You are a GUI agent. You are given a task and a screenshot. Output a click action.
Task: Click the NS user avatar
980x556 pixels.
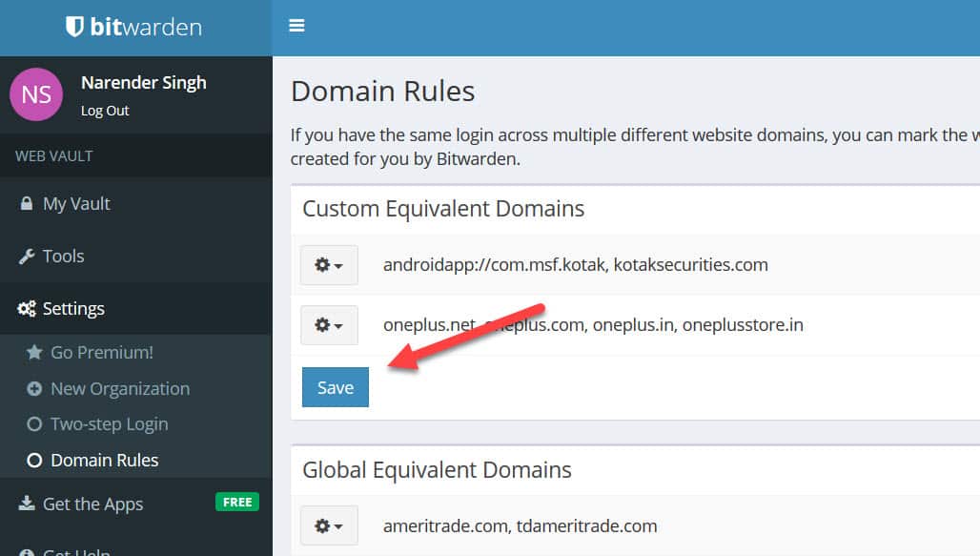point(36,94)
